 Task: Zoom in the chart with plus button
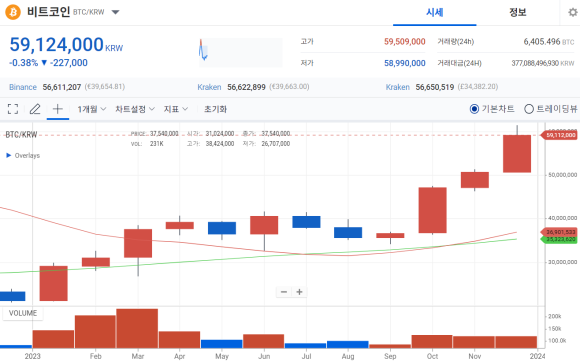pyautogui.click(x=299, y=292)
